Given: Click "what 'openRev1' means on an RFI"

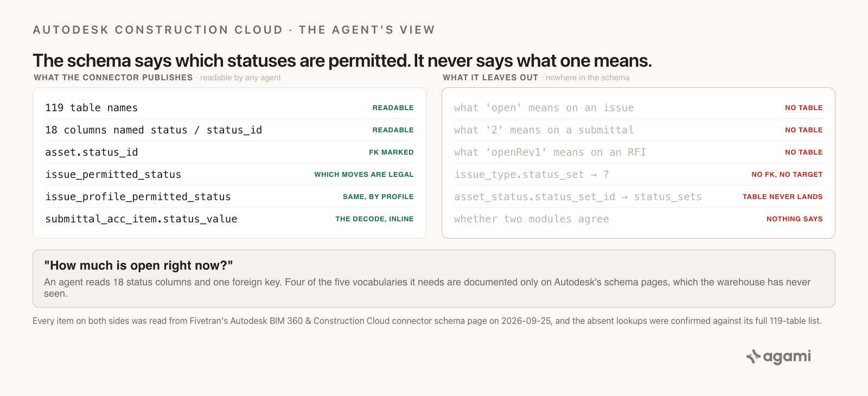Looking at the screenshot, I should click(x=550, y=152).
